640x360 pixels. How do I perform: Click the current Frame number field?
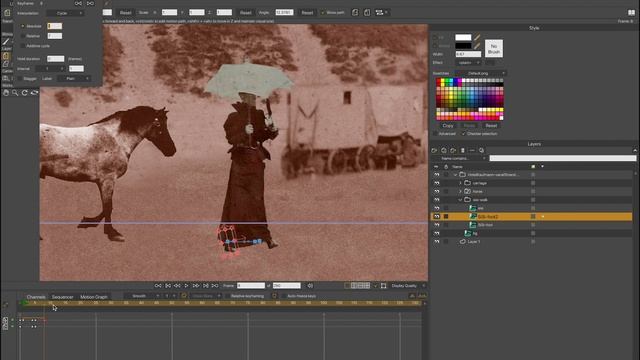[x=251, y=286]
